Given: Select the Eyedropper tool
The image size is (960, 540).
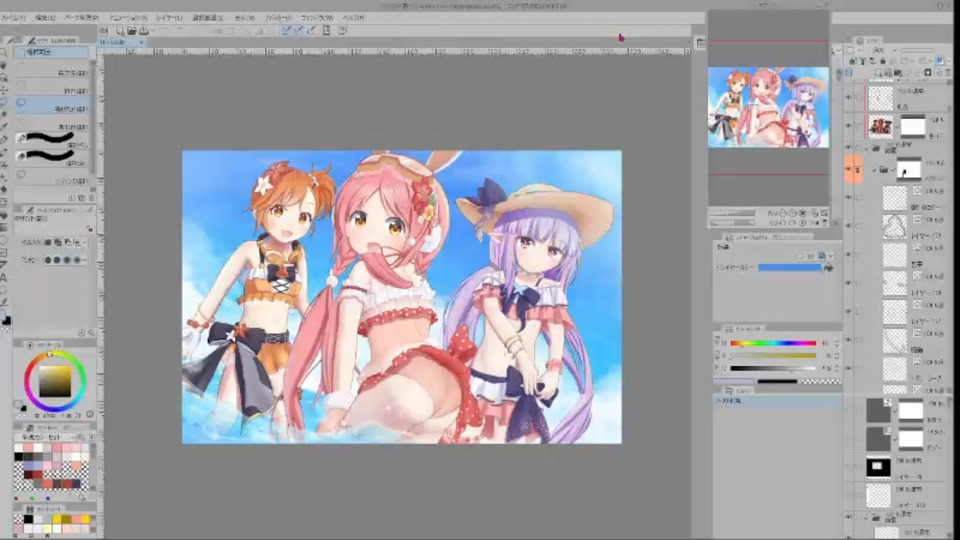Looking at the screenshot, I should pos(4,127).
